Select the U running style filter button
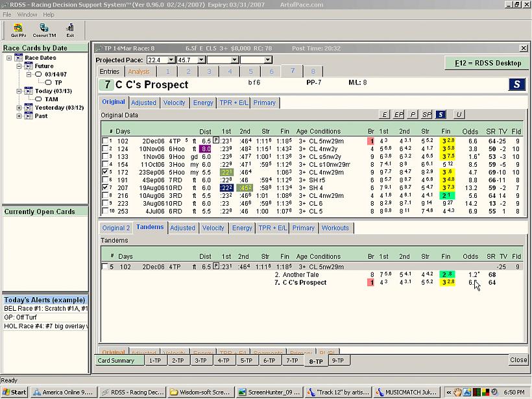Viewport: 532px width, 399px height. pos(459,115)
